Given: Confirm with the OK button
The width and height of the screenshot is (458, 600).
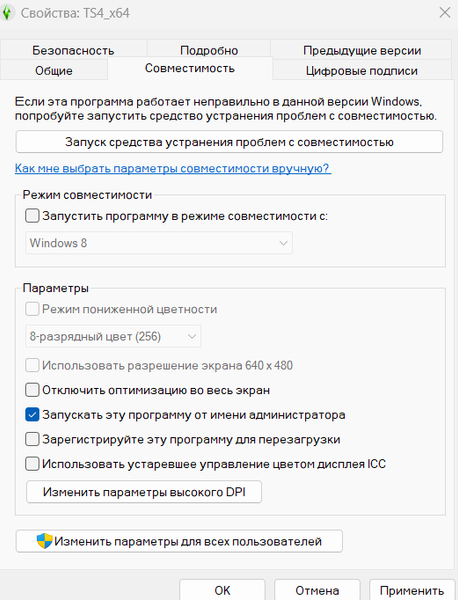Looking at the screenshot, I should [x=222, y=590].
